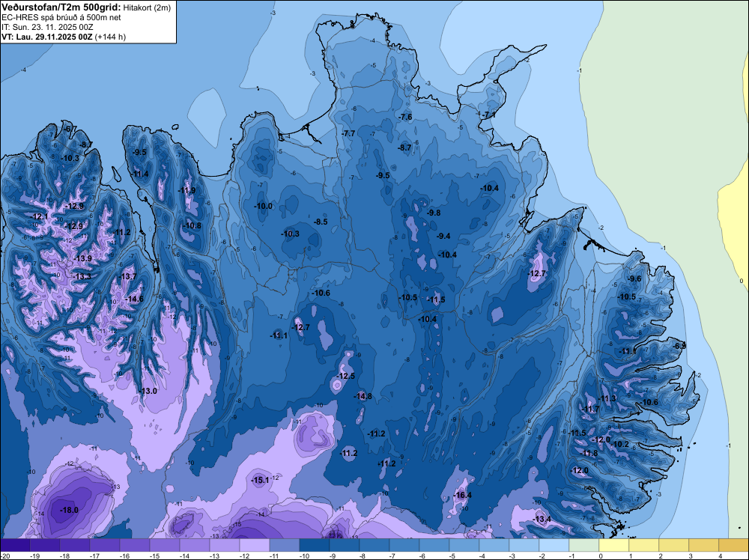
Task: Click the 'IT: Sun. 23. 11. 2025 00Z' line
Action: click(48, 27)
